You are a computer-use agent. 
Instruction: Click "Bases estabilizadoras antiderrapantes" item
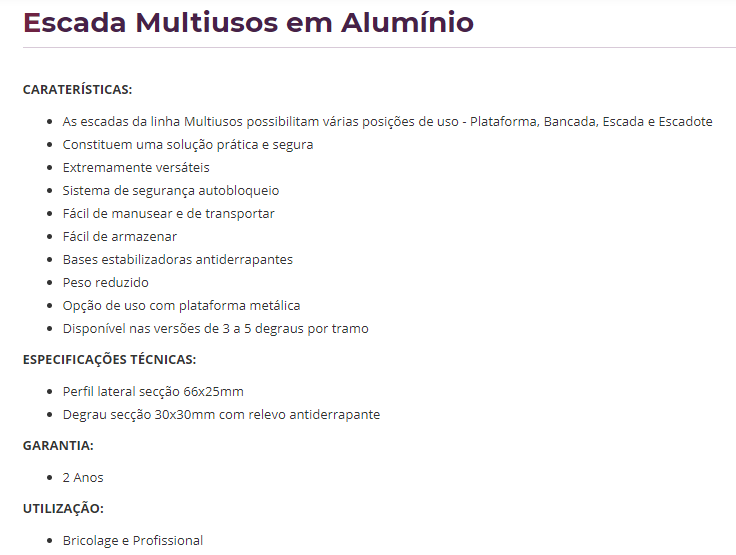(177, 259)
